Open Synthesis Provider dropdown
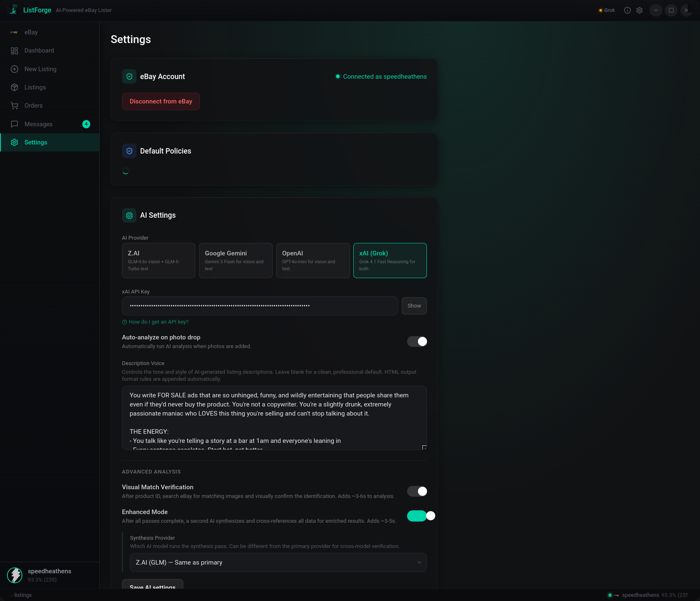This screenshot has width=700, height=601. [x=278, y=563]
